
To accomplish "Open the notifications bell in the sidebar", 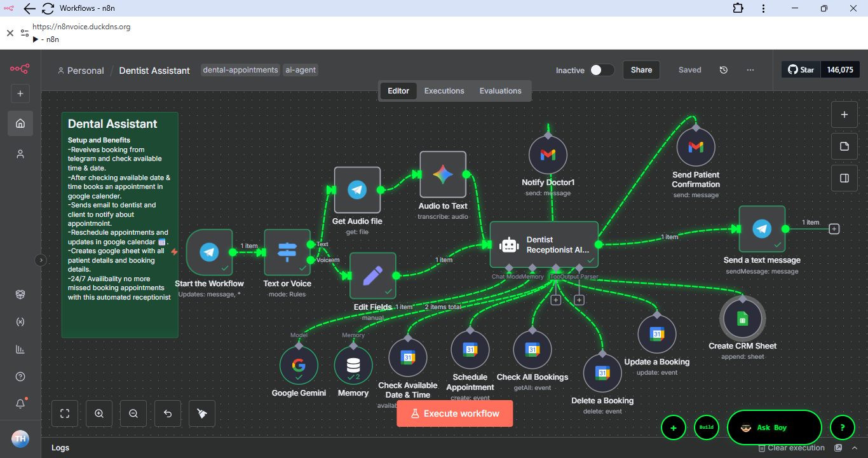I will pos(20,404).
